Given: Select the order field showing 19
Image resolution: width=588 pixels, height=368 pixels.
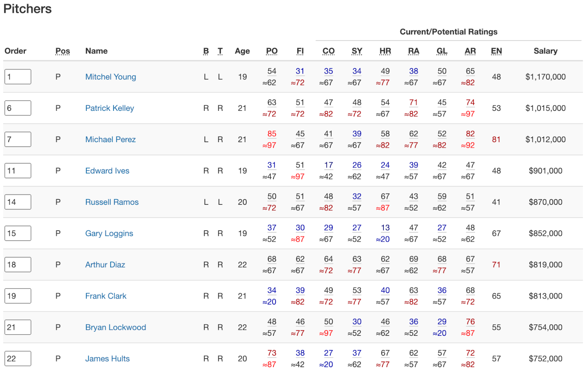Looking at the screenshot, I should point(18,296).
